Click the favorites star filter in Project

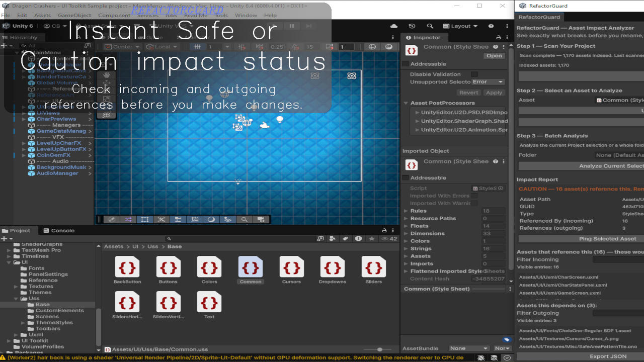372,239
